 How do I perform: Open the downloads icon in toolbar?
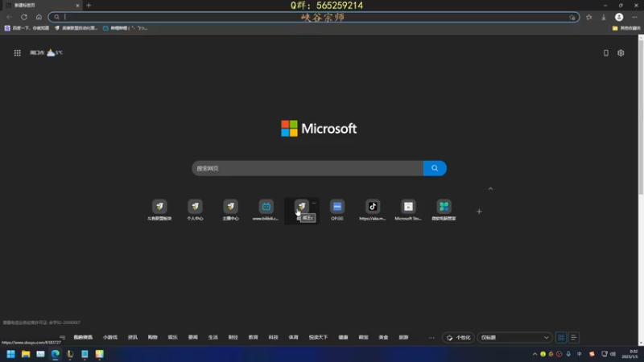(x=604, y=17)
